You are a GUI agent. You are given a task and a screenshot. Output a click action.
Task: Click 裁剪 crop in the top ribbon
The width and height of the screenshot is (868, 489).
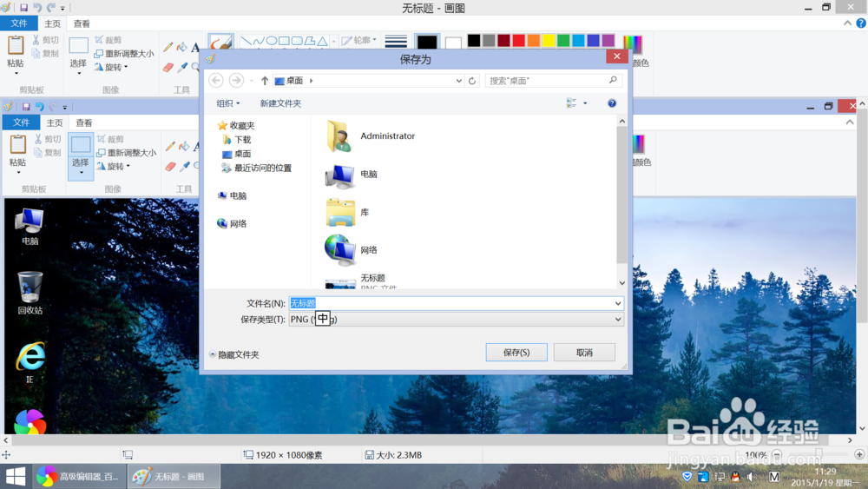[108, 40]
